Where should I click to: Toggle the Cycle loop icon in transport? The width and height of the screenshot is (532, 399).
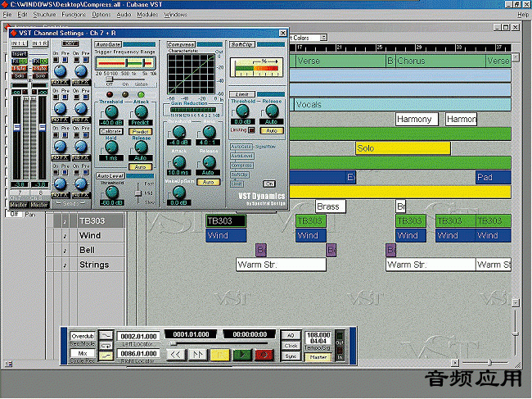click(106, 346)
